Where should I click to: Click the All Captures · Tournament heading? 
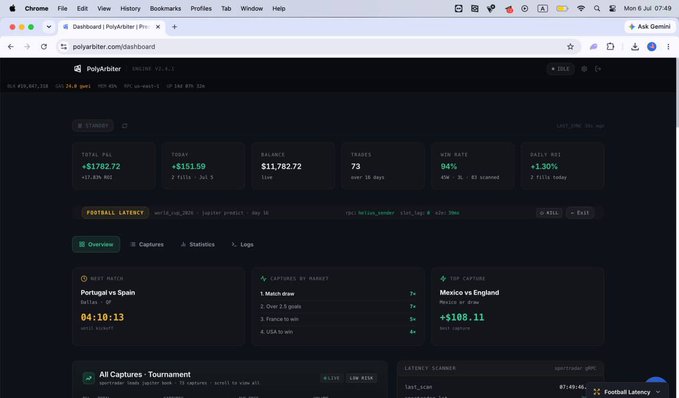[145, 374]
